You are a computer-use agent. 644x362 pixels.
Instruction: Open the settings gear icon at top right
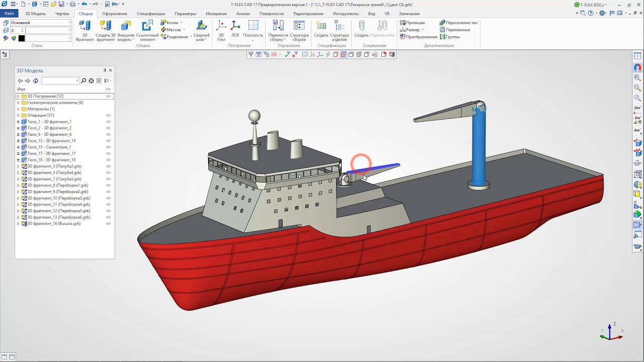(x=602, y=14)
